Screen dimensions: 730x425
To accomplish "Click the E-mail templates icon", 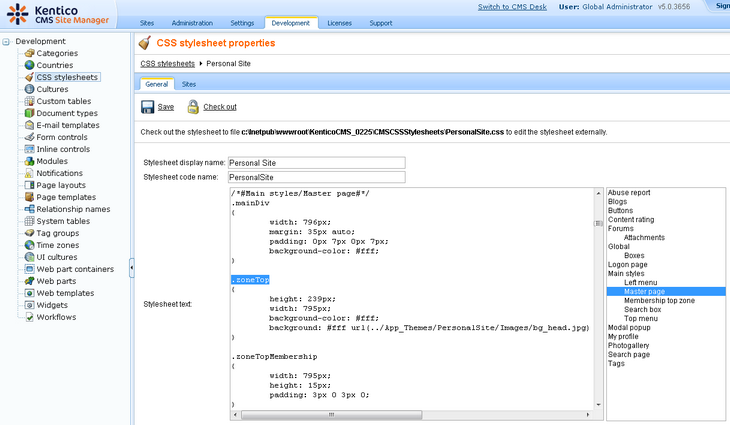I will pyautogui.click(x=29, y=125).
